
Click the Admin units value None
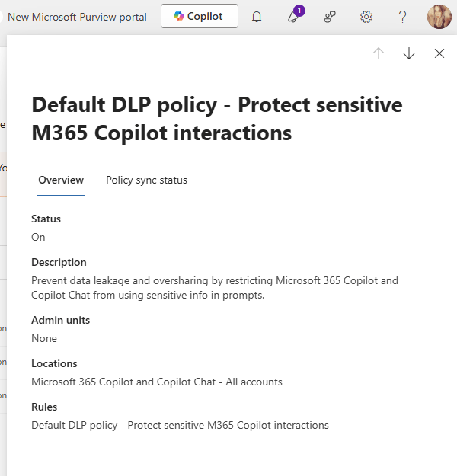click(x=44, y=338)
